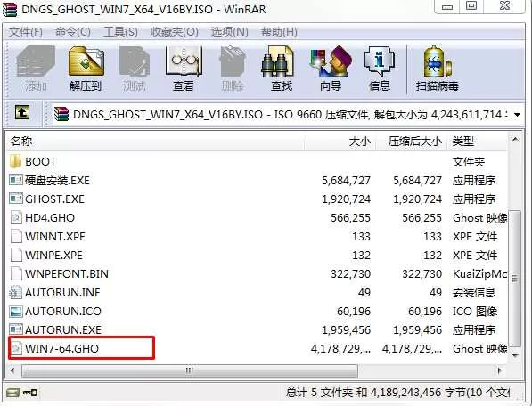Image resolution: width=532 pixels, height=406 pixels.
Task: Click the scroll up arrow
Action: pyautogui.click(x=515, y=139)
